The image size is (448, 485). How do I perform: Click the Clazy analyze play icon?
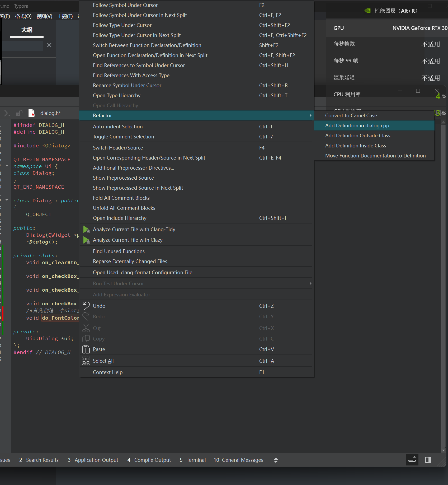click(86, 240)
